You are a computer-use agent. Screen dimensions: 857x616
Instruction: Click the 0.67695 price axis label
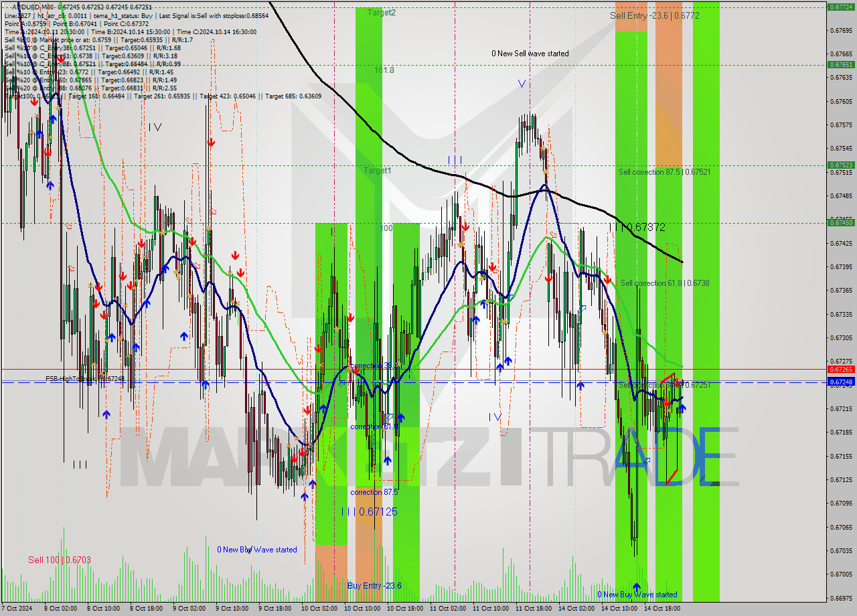tap(840, 31)
